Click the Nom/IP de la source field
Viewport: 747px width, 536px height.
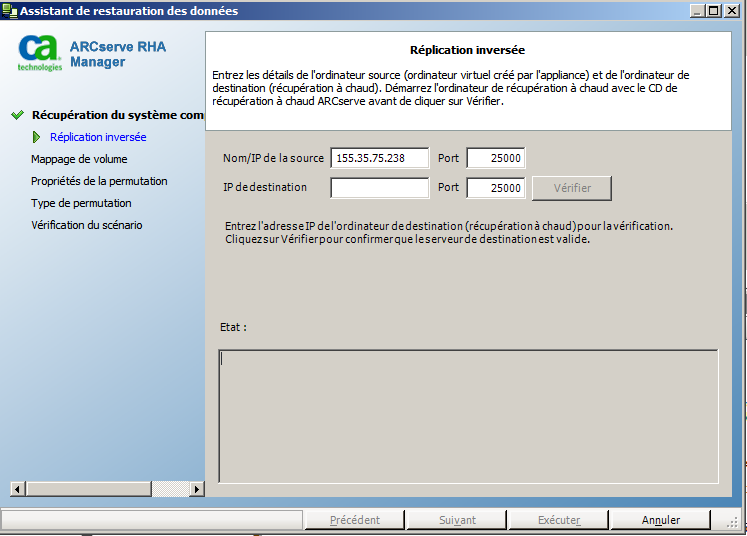(380, 158)
